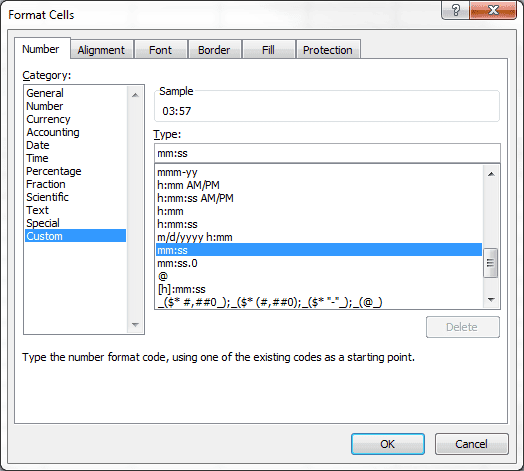Screen dimensions: 524x471
Task: Open the Font tab
Action: coord(161,50)
